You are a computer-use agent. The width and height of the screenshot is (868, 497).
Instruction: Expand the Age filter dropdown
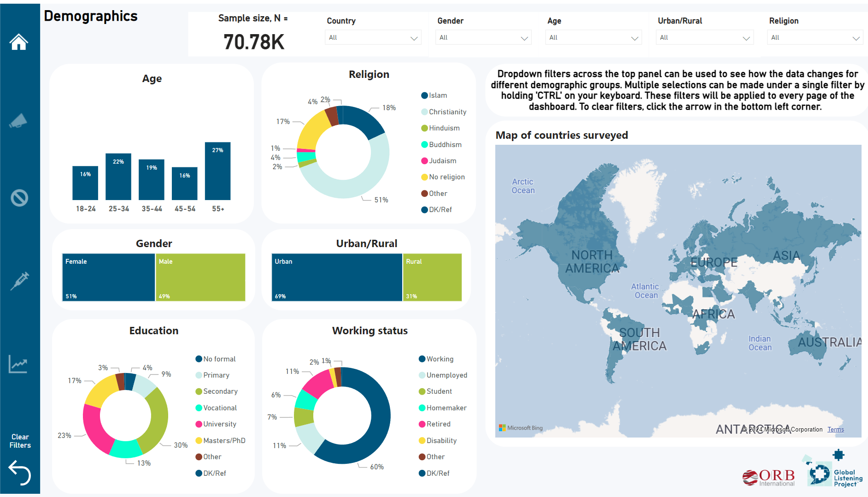(x=593, y=38)
